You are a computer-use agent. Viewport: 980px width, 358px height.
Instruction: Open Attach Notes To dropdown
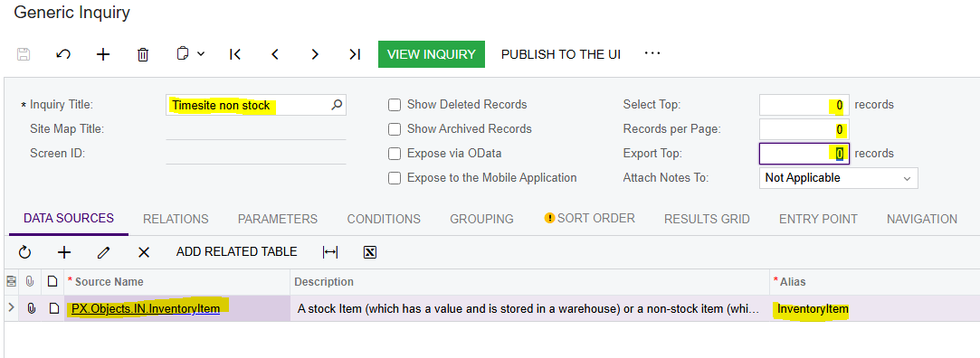coord(838,178)
